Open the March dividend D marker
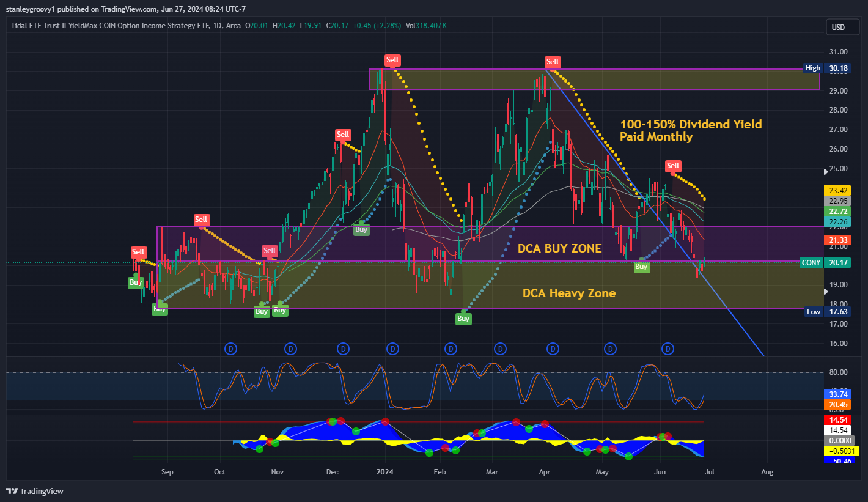The height and width of the screenshot is (502, 868). coord(500,349)
